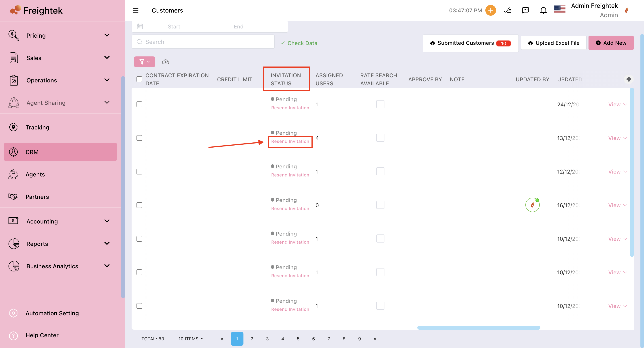Click Resend Invitation in second row
This screenshot has width=644, height=348.
point(290,141)
